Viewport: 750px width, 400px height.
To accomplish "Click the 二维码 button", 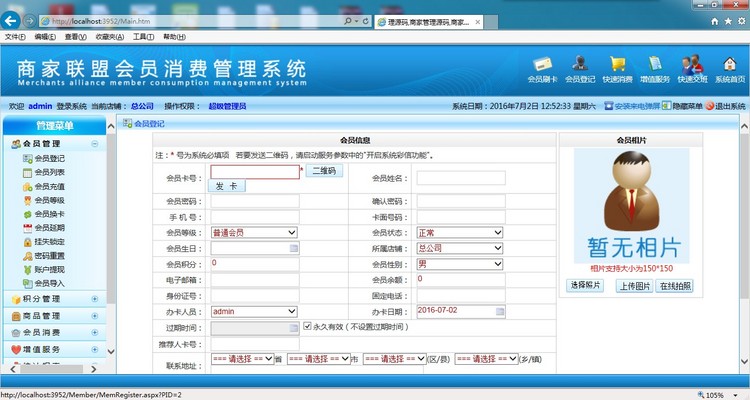I will point(324,171).
